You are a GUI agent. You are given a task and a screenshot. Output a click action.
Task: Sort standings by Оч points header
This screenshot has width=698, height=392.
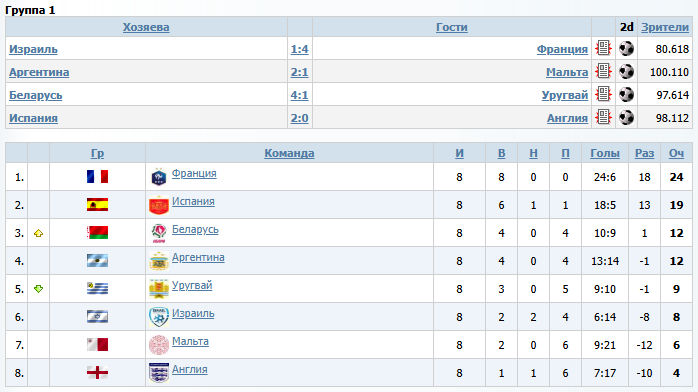[676, 153]
